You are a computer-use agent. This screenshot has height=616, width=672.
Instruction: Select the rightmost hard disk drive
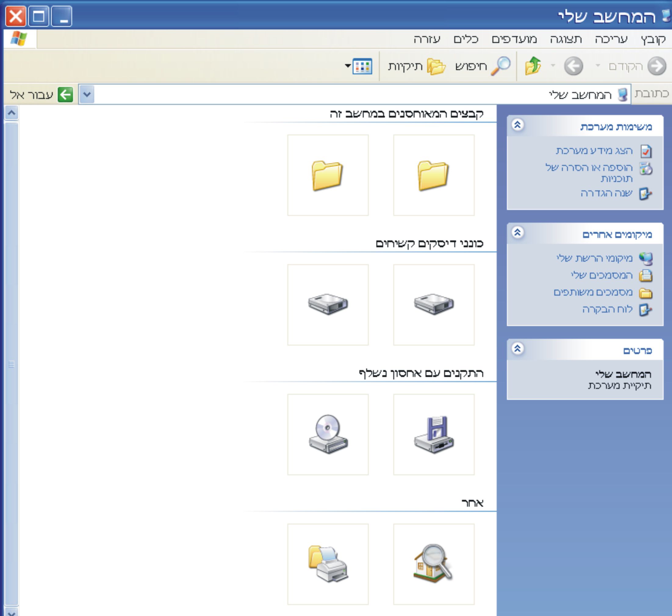(x=434, y=304)
